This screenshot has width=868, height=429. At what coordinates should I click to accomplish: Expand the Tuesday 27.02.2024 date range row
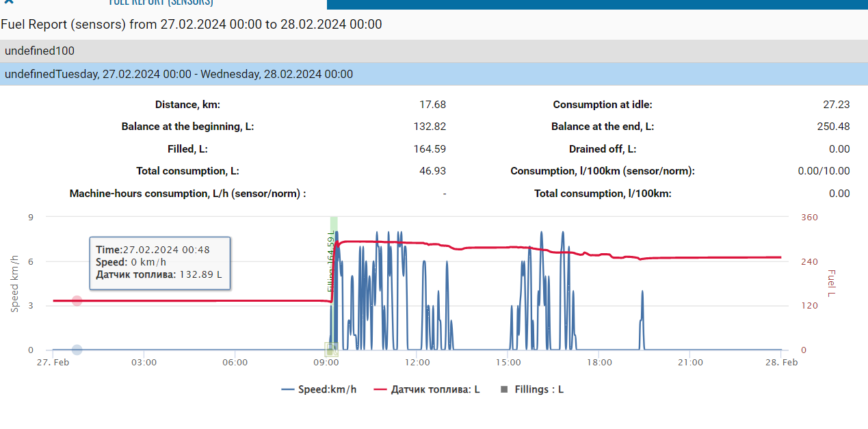coord(179,74)
